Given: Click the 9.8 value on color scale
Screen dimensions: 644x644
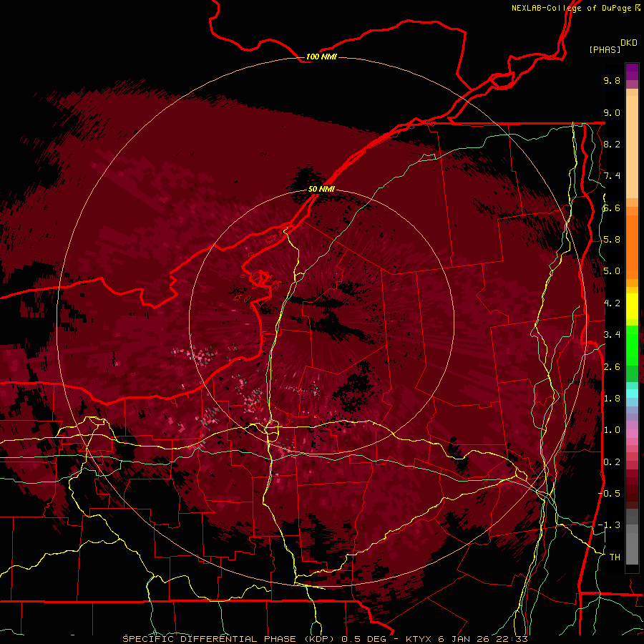Looking at the screenshot, I should coord(612,80).
